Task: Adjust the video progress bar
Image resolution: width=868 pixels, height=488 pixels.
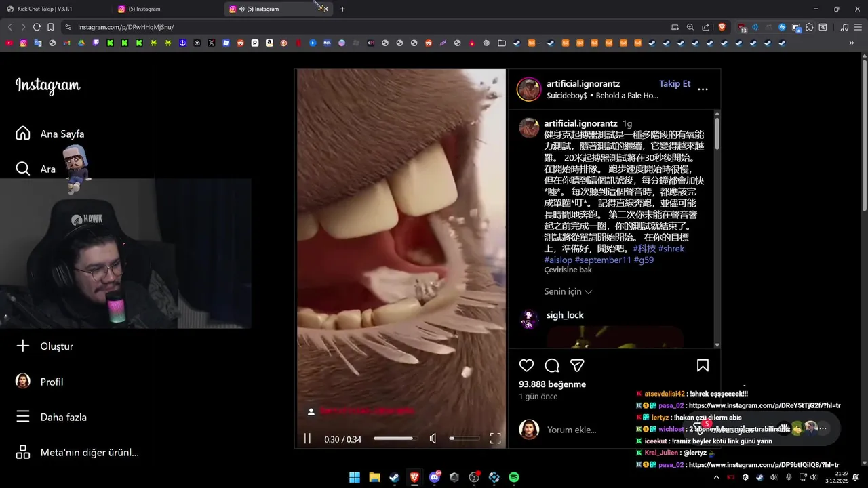Action: [x=395, y=439]
